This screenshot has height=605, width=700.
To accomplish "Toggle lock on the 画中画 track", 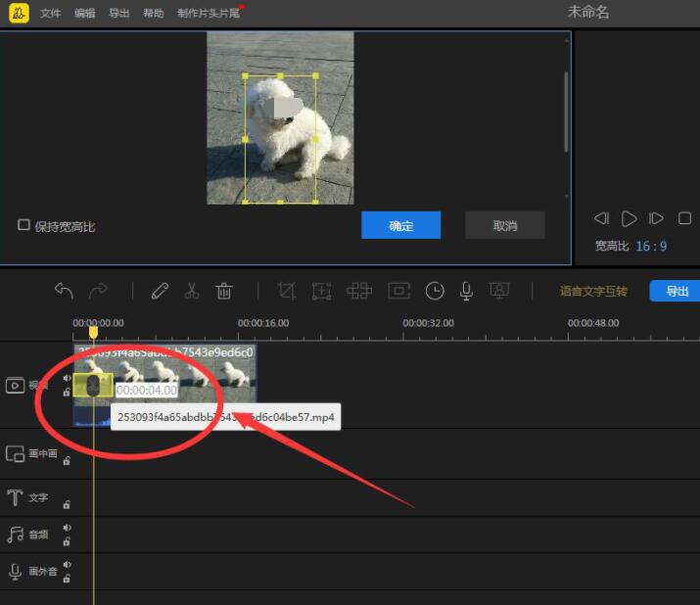I will [67, 461].
